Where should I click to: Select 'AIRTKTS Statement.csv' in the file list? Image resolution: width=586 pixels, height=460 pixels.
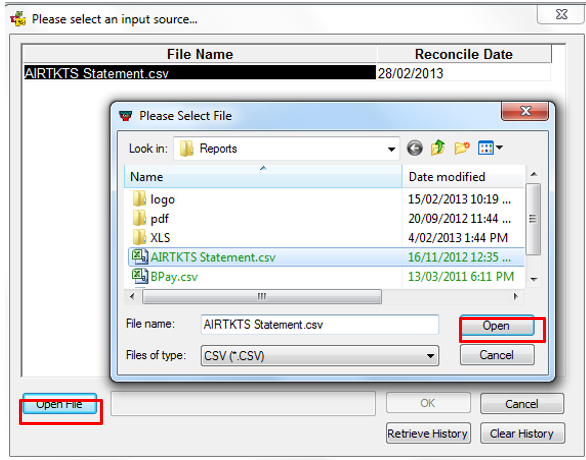pos(213,257)
